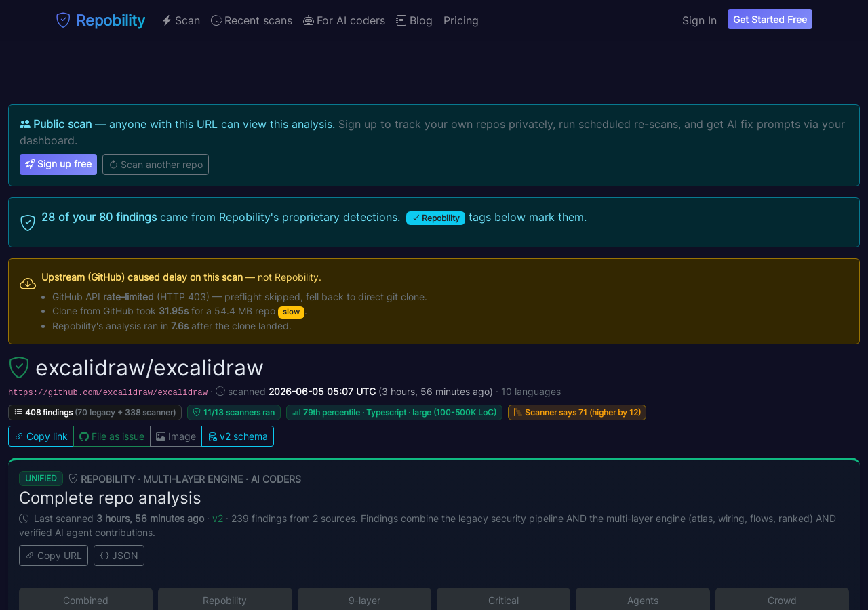Click the Repobility shield logo icon

coord(63,20)
